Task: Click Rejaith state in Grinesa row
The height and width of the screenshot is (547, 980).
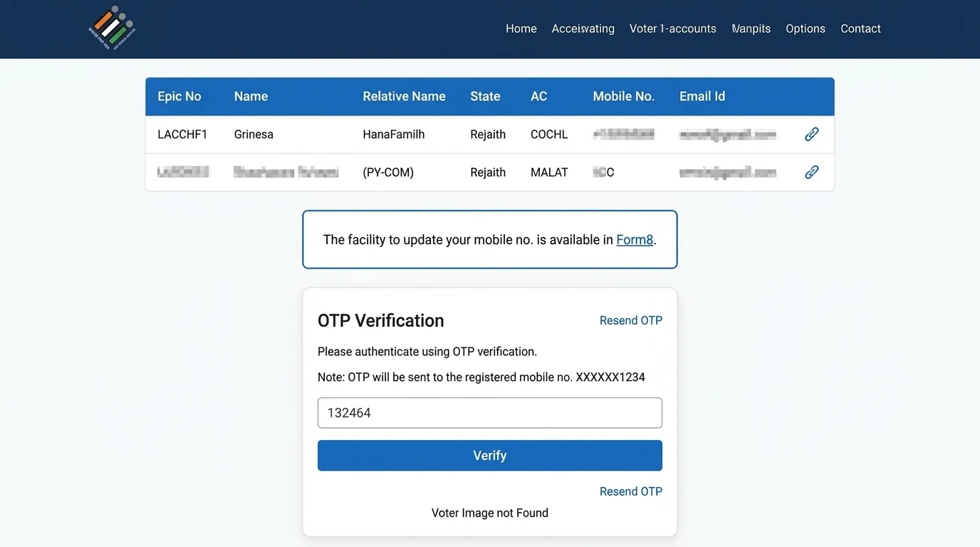Action: 488,135
